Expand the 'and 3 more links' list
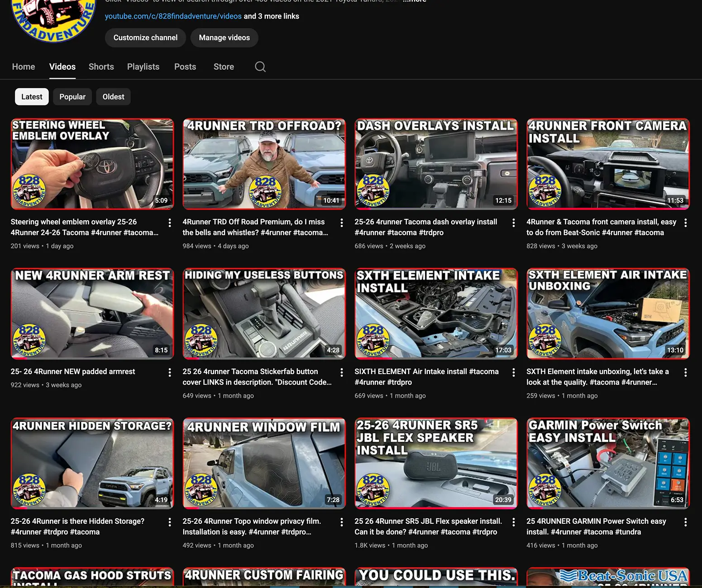702x588 pixels. tap(271, 16)
